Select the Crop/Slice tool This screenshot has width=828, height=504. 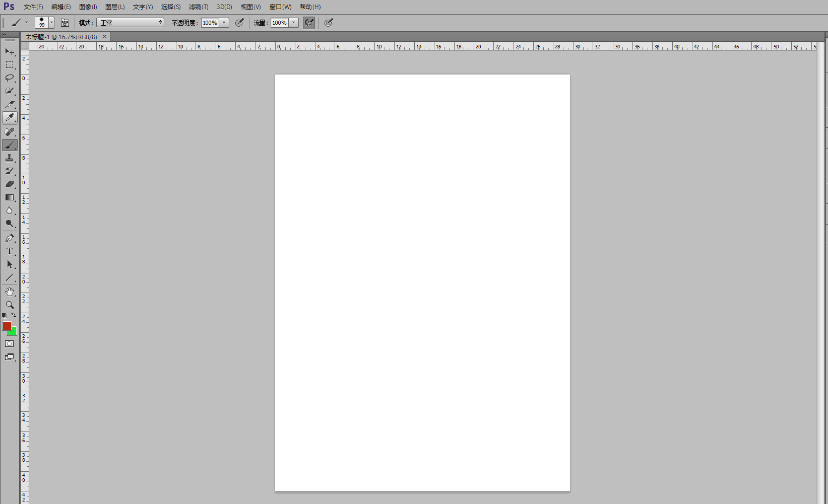[x=10, y=104]
